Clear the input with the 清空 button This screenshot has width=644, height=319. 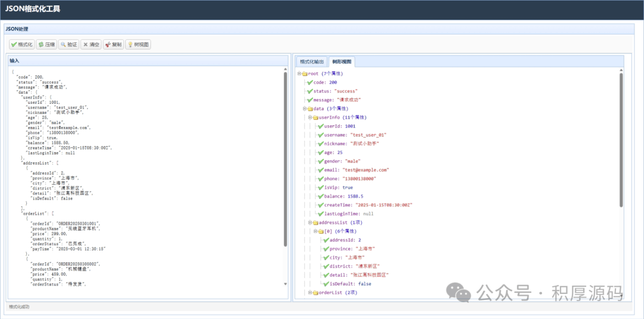coord(91,45)
